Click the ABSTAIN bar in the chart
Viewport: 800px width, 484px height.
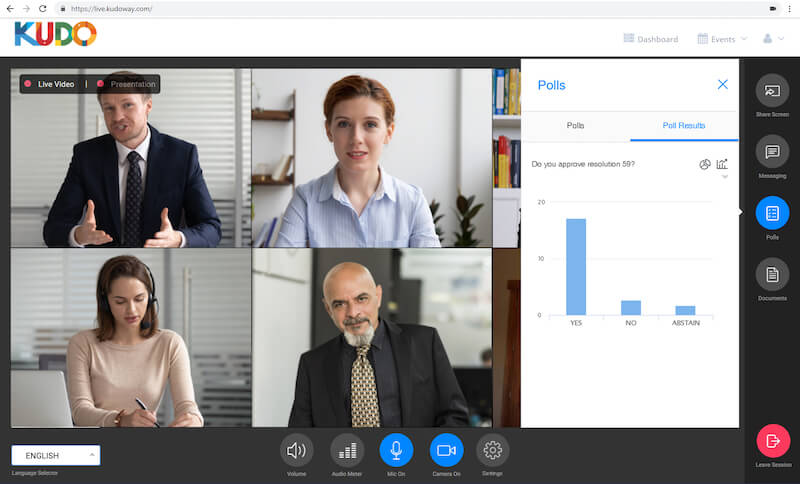click(x=685, y=310)
